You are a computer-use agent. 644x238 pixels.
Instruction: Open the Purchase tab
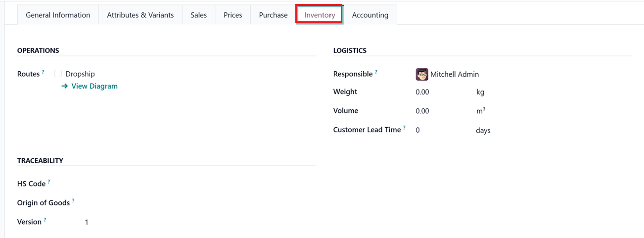pyautogui.click(x=273, y=15)
